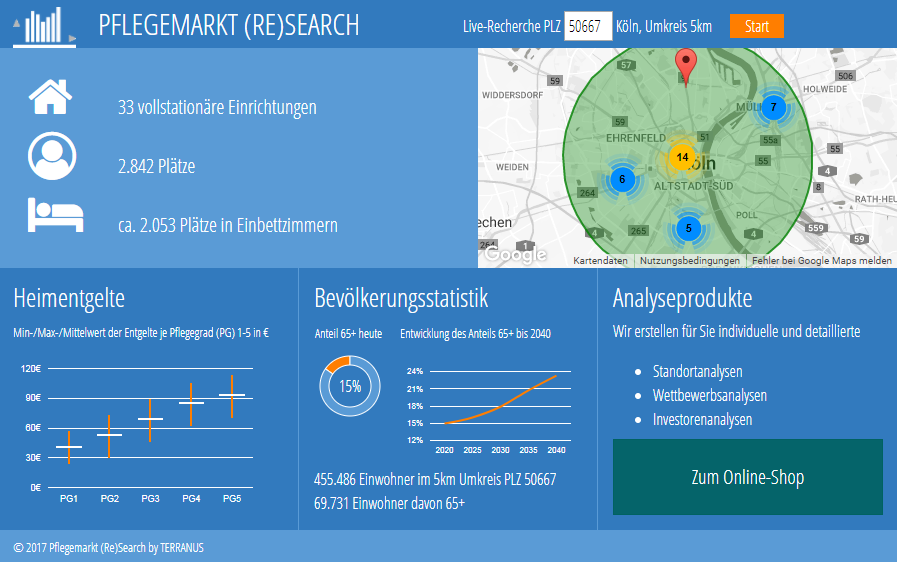Select the blue cluster marker 6
Image resolution: width=897 pixels, height=562 pixels.
coord(622,180)
